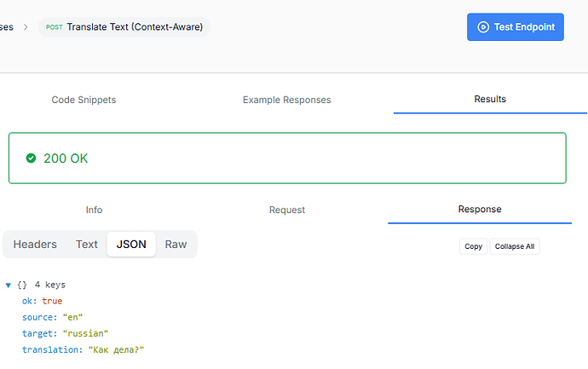Open the Example Responses tab
The image size is (588, 369).
pyautogui.click(x=286, y=100)
